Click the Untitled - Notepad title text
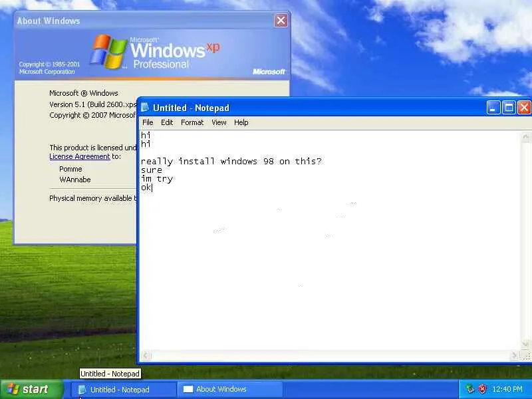The width and height of the screenshot is (532, 399). click(191, 108)
